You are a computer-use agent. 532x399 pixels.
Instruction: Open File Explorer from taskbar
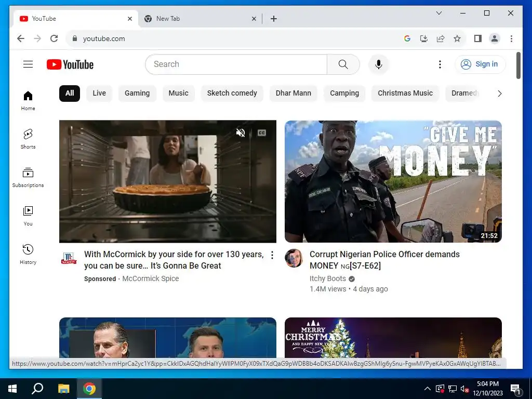63,389
